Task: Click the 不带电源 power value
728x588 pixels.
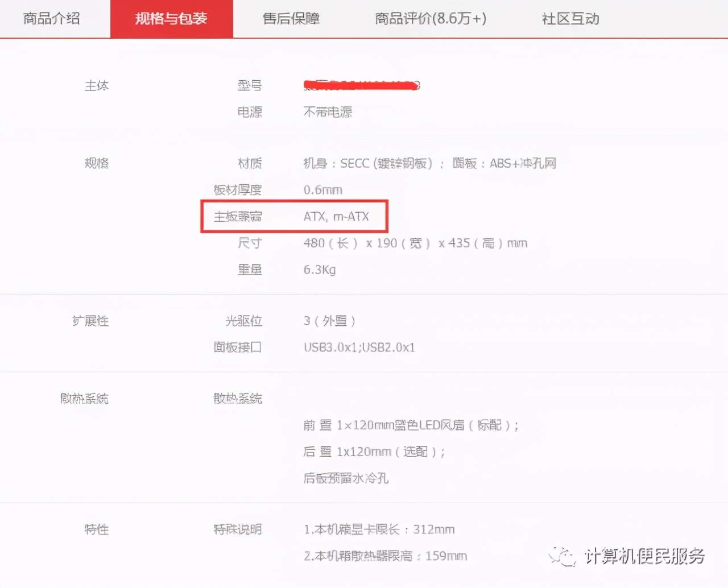Action: point(328,111)
